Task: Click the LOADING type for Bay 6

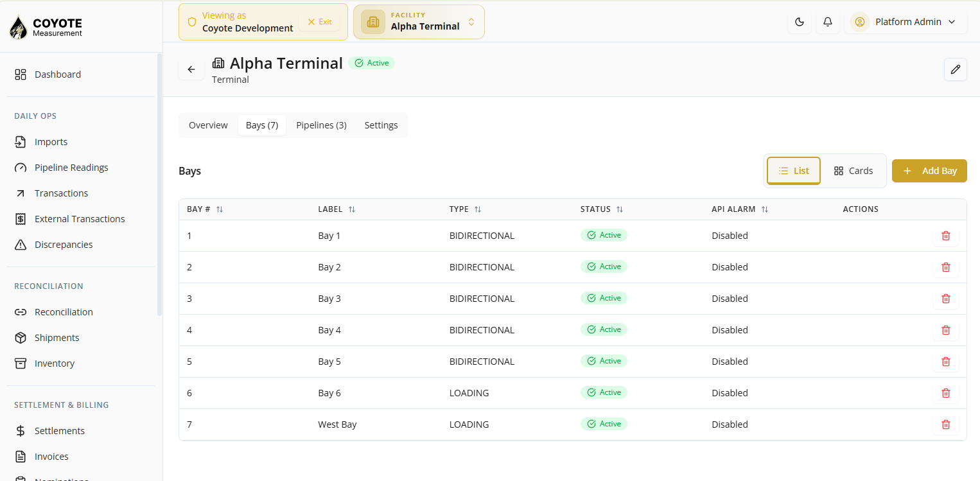Action: tap(469, 393)
